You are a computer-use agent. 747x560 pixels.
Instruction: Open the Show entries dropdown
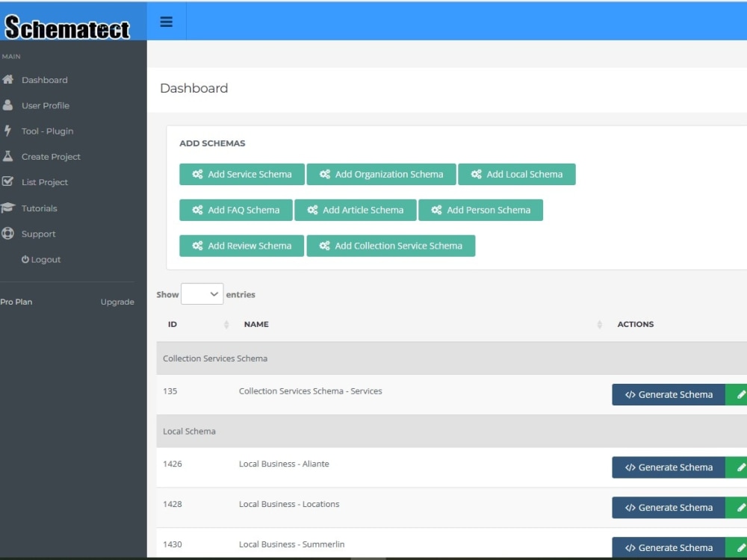point(202,294)
